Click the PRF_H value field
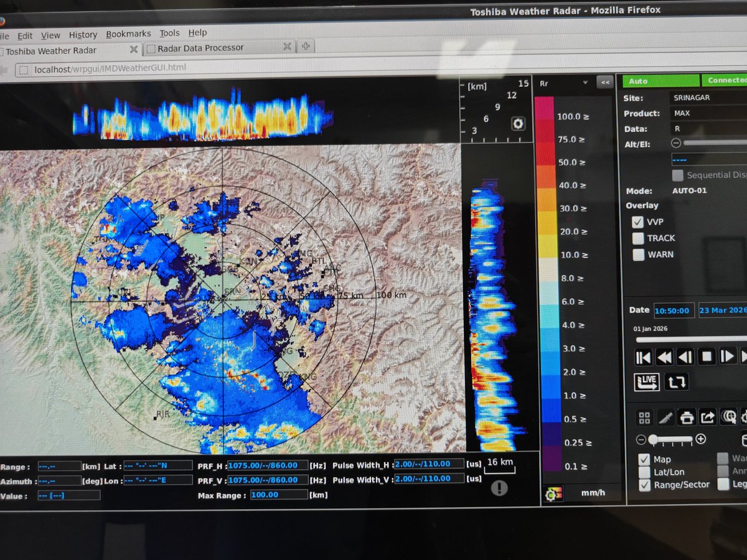This screenshot has width=747, height=560. 268,465
